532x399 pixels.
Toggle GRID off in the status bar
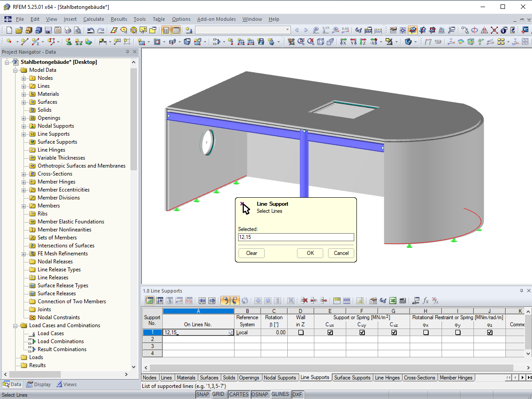[218, 394]
